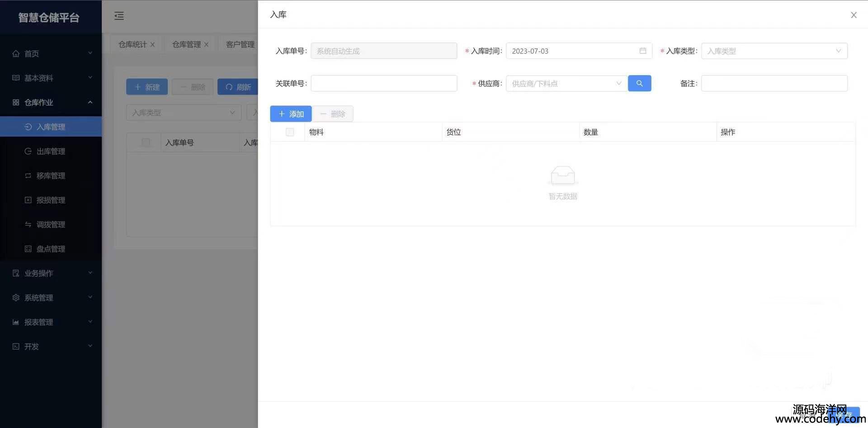The image size is (868, 428).
Task: Toggle the sidebar collapse hamburger icon
Action: click(119, 16)
